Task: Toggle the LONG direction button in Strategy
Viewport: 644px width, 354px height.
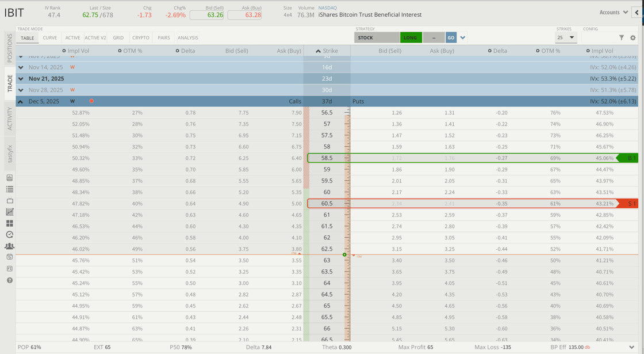Action: click(411, 37)
